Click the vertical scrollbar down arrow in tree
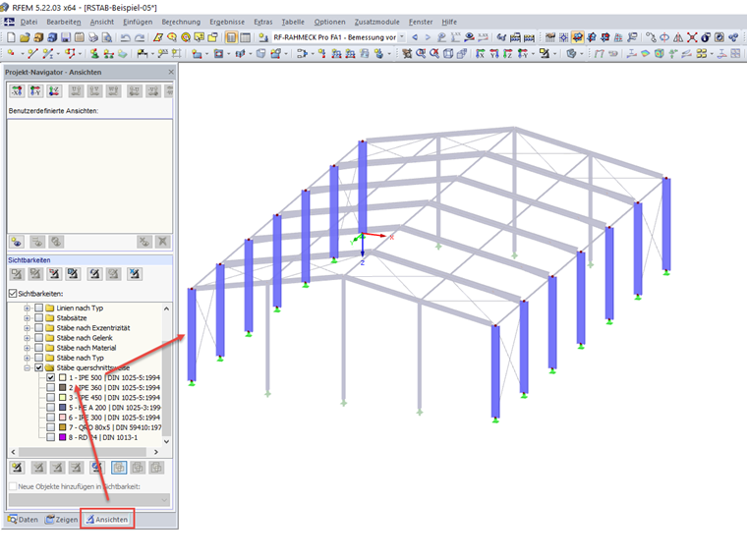The width and height of the screenshot is (747, 560). click(x=166, y=441)
